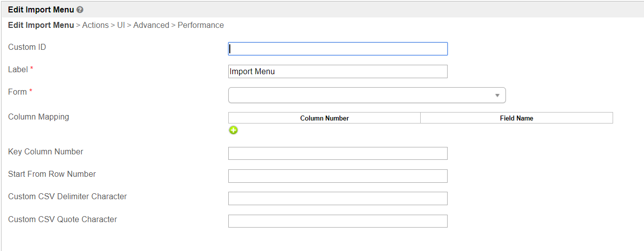Click the help icon beside Edit Import Menu title

pos(80,9)
